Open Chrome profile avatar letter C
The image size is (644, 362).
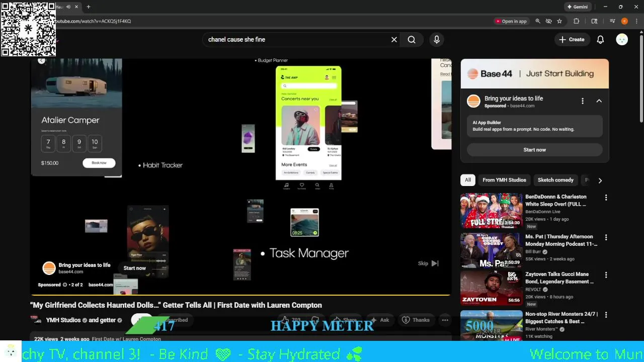point(624,21)
